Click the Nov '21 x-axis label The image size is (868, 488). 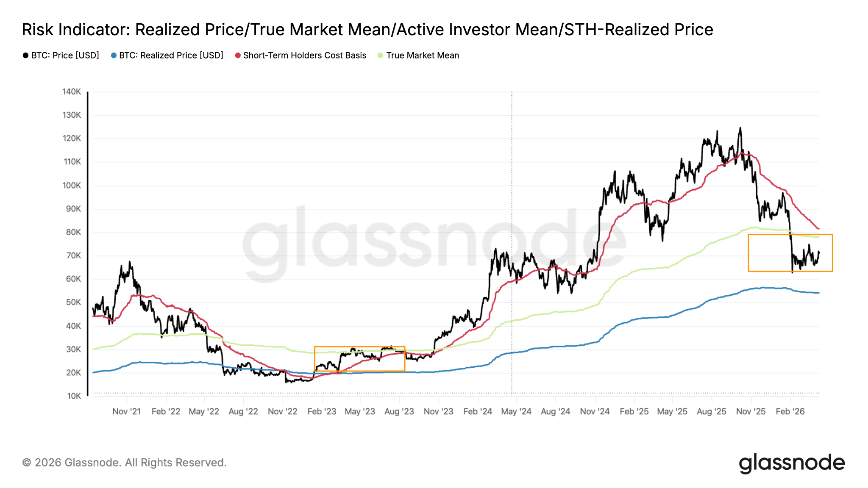(x=126, y=411)
